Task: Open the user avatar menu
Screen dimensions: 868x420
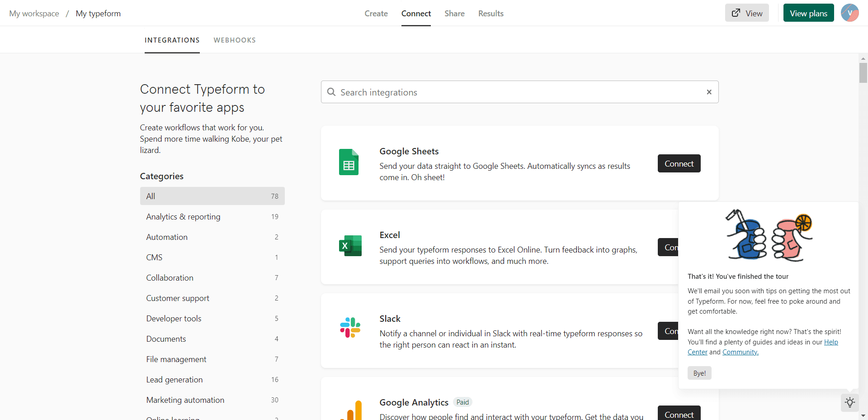Action: [849, 13]
